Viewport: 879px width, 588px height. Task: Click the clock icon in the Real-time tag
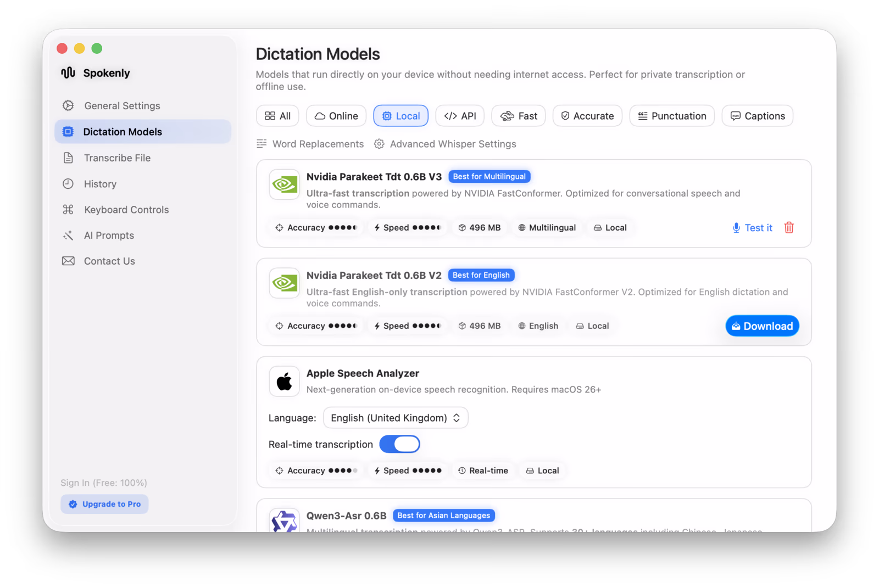coord(462,471)
